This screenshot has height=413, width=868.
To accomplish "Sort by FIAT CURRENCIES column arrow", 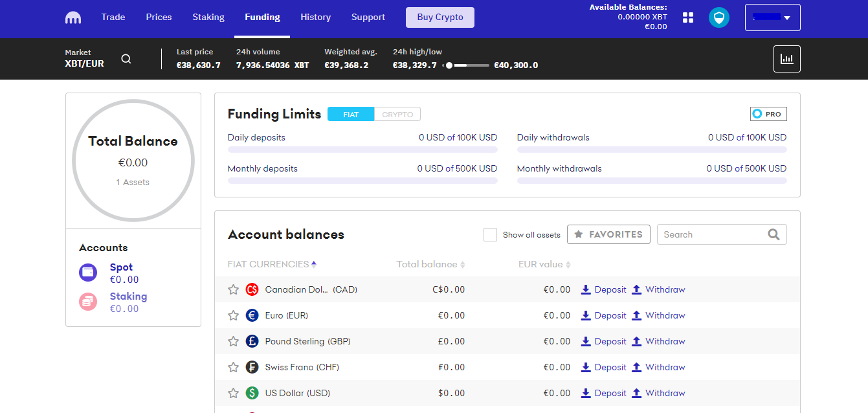I will tap(314, 264).
